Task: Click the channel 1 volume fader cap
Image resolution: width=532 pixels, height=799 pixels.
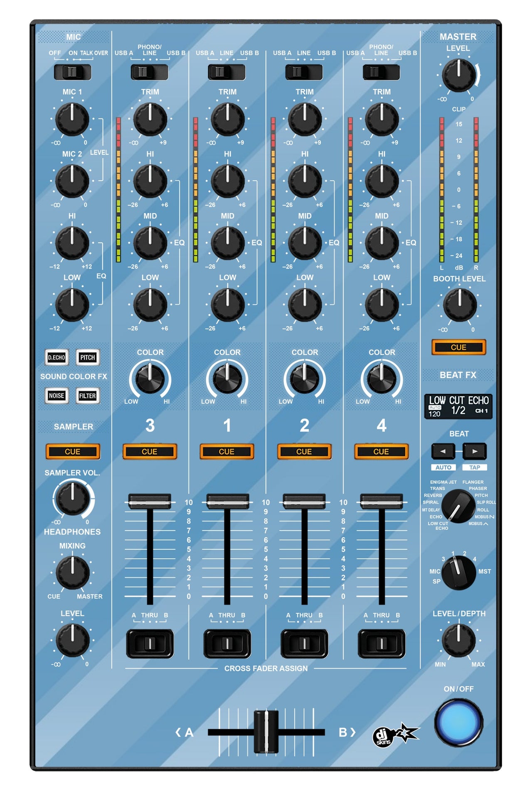Action: coord(227,502)
